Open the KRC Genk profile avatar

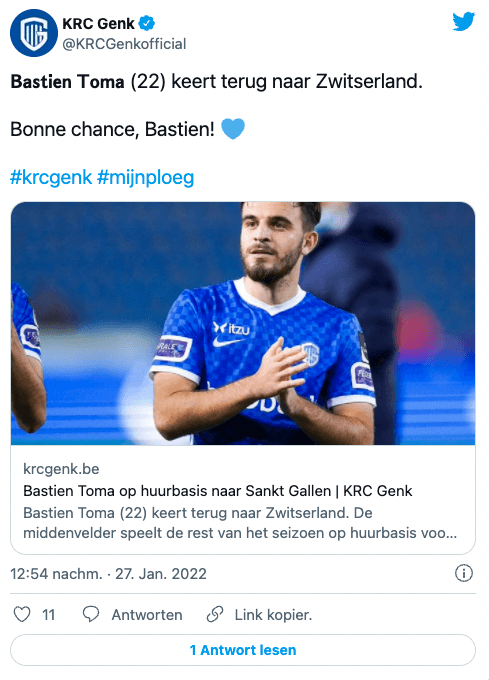coord(34,33)
